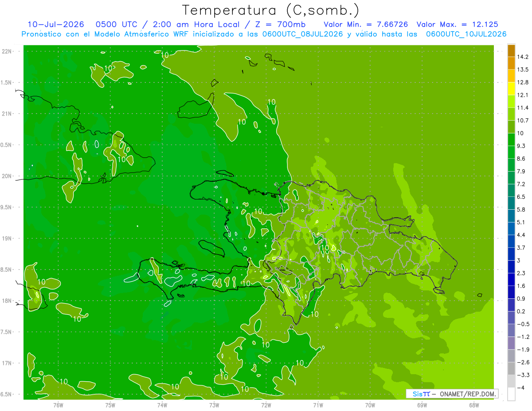The width and height of the screenshot is (532, 411).
Task: Click the '-0.5' colorbar label
Action: tap(523, 324)
